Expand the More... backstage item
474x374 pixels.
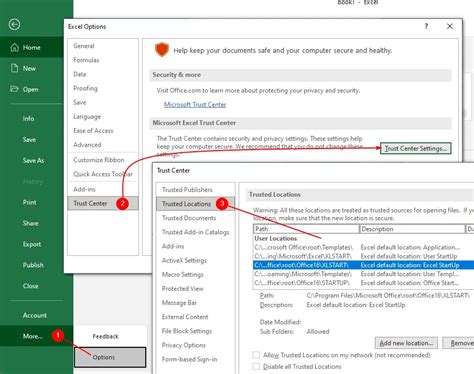coord(32,336)
